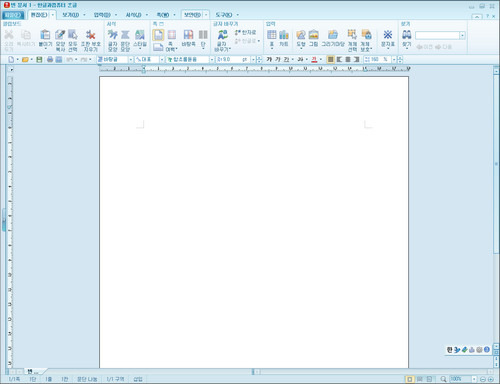Open the zoom 100% dropdown in status bar

tap(474, 379)
